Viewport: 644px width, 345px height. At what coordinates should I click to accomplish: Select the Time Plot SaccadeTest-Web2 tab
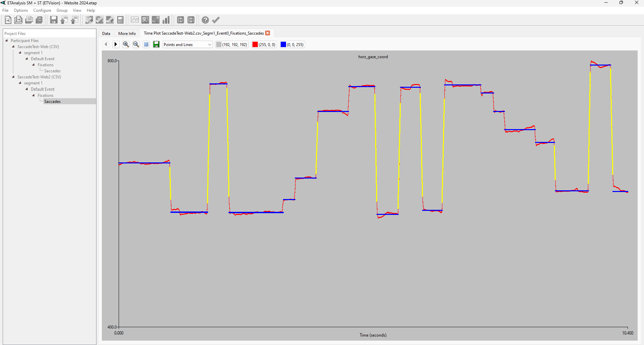click(x=204, y=33)
